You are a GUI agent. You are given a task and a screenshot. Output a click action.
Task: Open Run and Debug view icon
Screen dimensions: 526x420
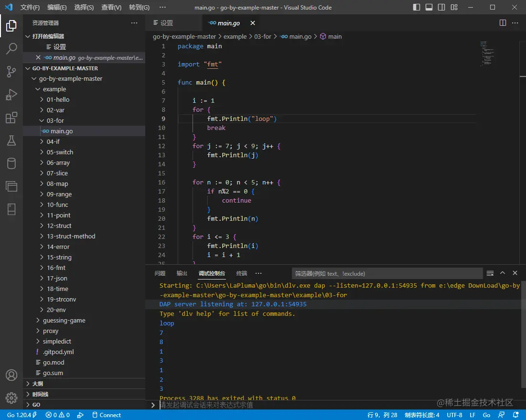11,95
